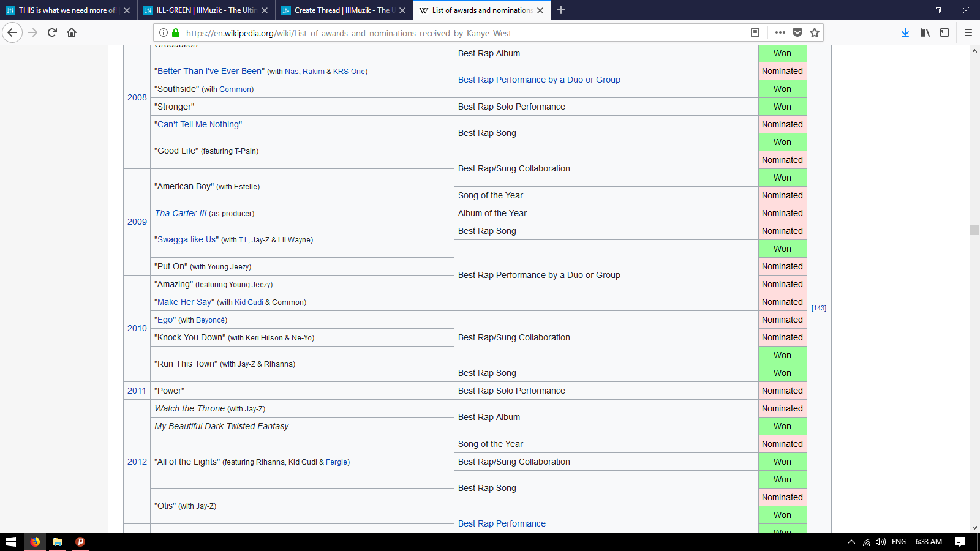The image size is (980, 551).
Task: Open the 2012 year link
Action: coord(137,462)
